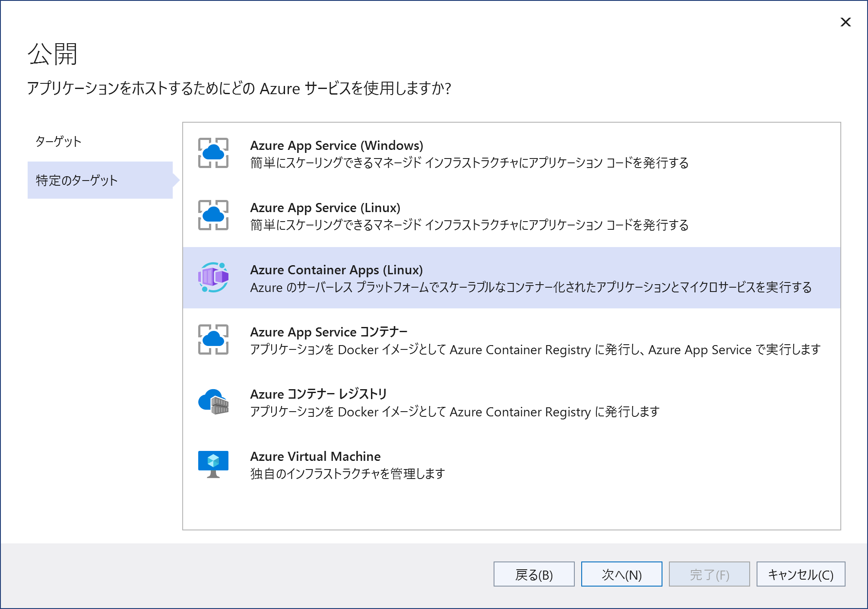Click the Azure Container Apps purple icon
868x609 pixels.
click(x=213, y=277)
